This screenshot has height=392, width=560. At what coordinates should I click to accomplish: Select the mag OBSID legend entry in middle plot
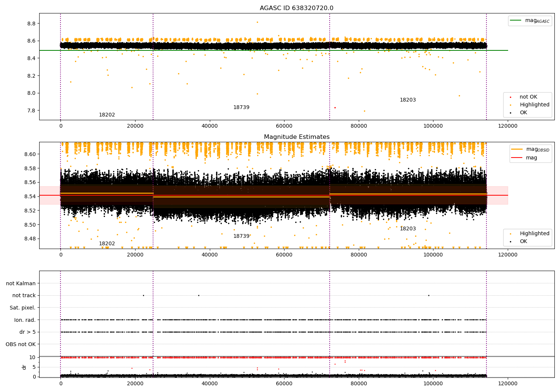click(x=531, y=149)
